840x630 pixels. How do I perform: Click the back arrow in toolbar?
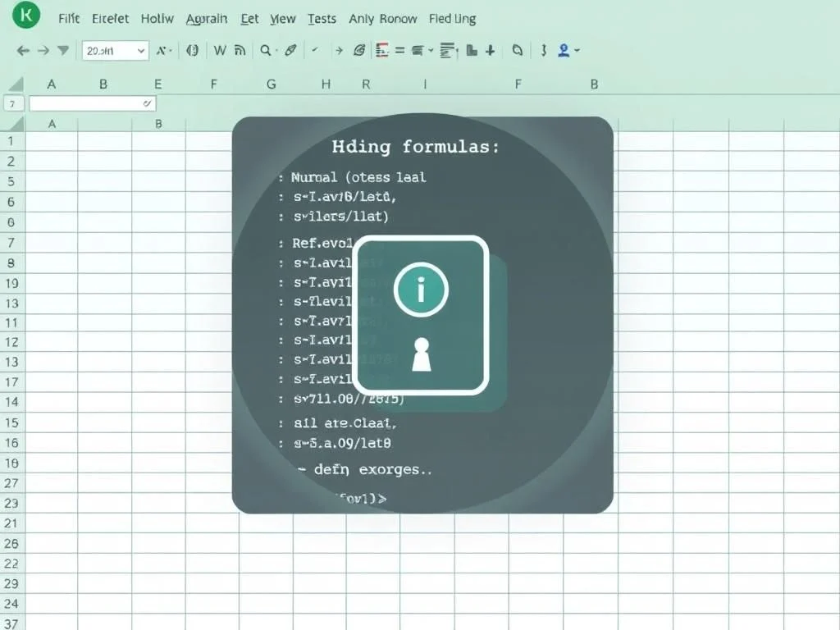[x=22, y=51]
